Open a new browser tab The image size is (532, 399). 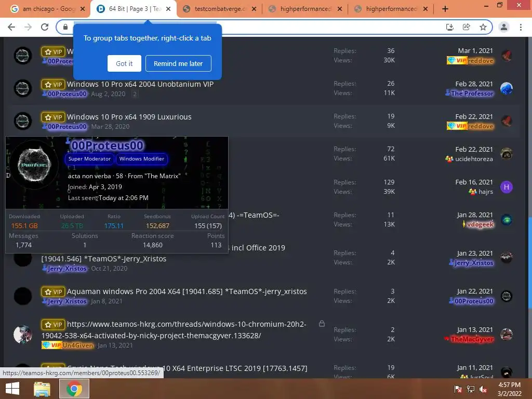(445, 9)
